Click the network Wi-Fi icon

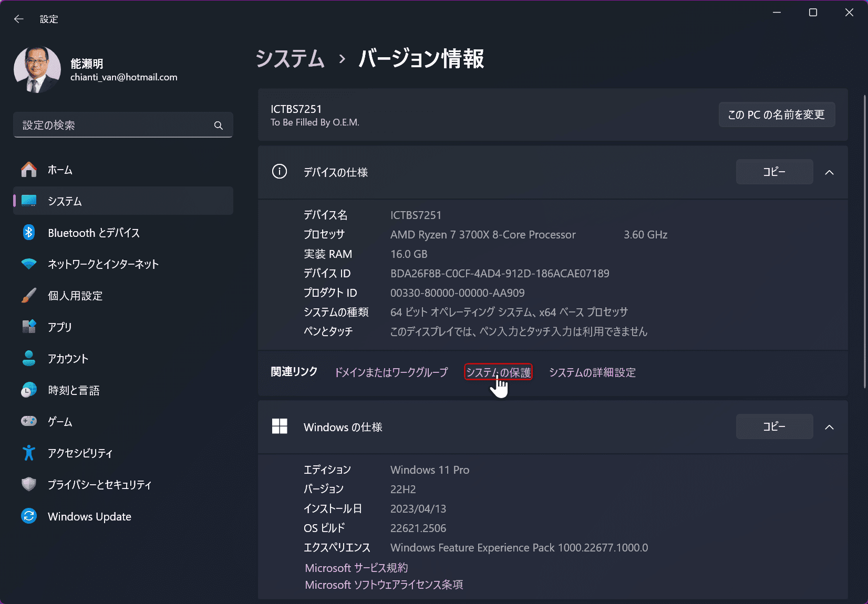pos(29,264)
